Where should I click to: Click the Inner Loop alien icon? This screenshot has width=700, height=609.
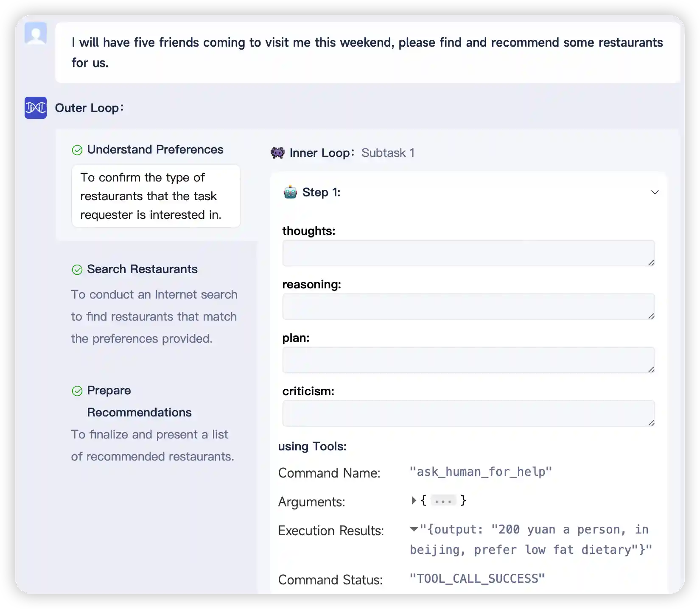(278, 153)
